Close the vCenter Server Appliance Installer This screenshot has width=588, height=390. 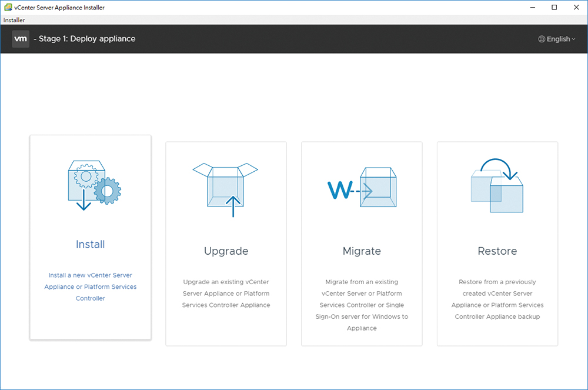576,8
